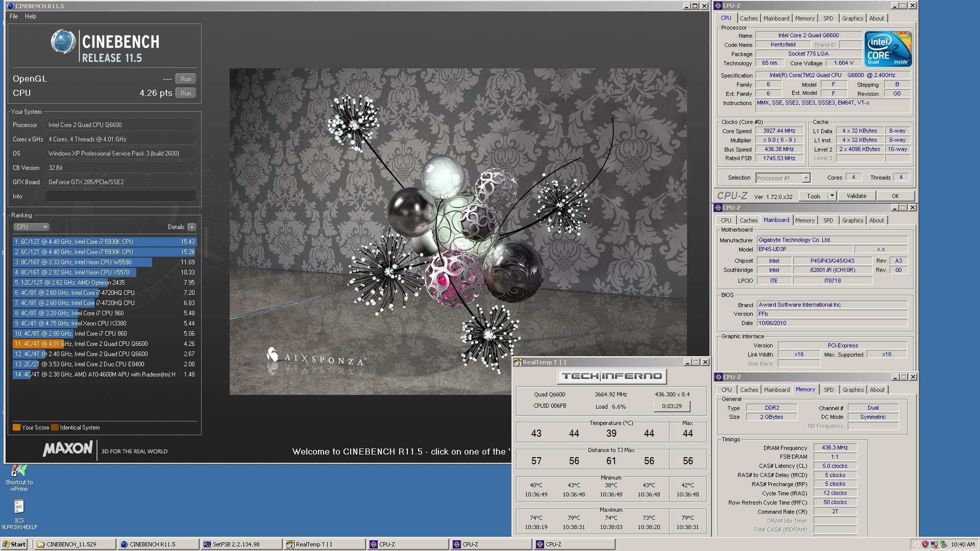This screenshot has height=551, width=980.
Task: Open the About tab in top CPU-Z window
Action: [x=876, y=18]
